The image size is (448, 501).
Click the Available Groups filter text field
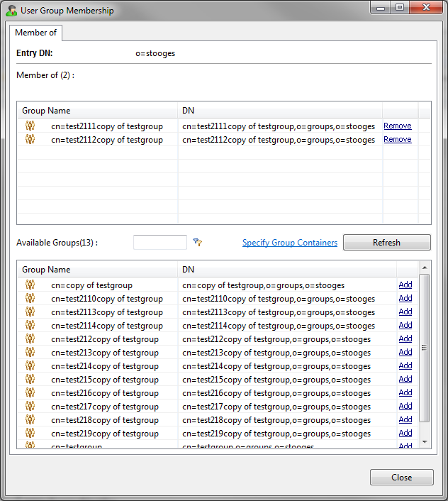pos(159,243)
